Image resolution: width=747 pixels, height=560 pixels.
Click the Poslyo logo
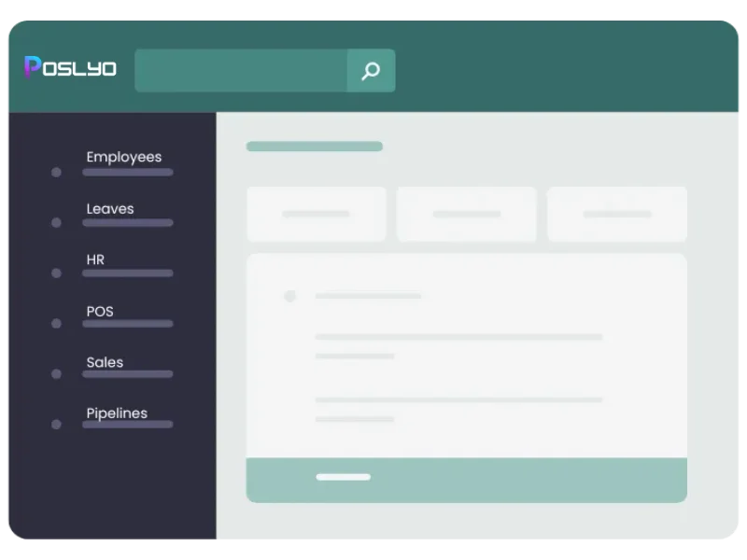click(70, 68)
